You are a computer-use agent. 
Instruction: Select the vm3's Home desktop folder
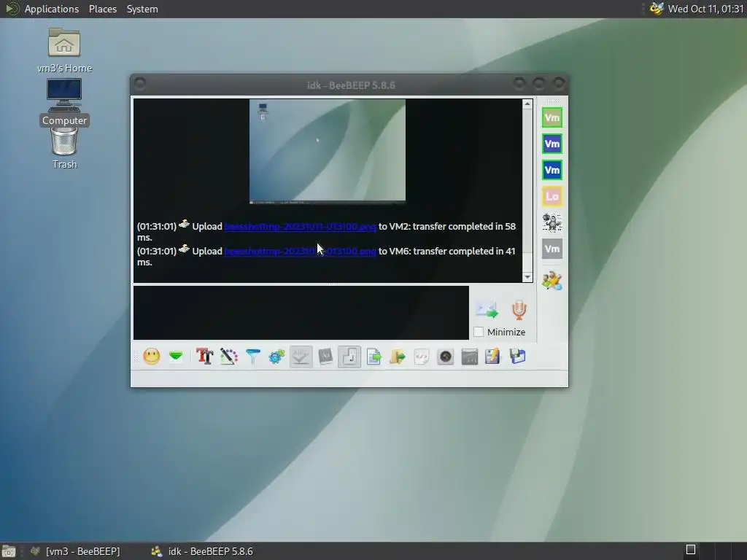click(64, 50)
